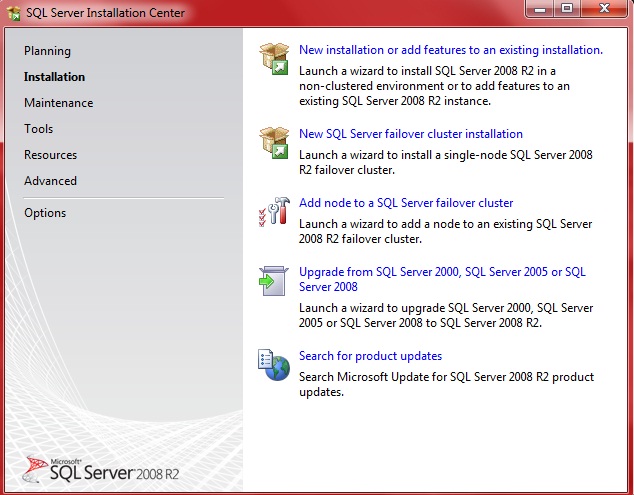Screen dimensions: 634x495
Task: Select the Installation section
Action: click(x=55, y=77)
